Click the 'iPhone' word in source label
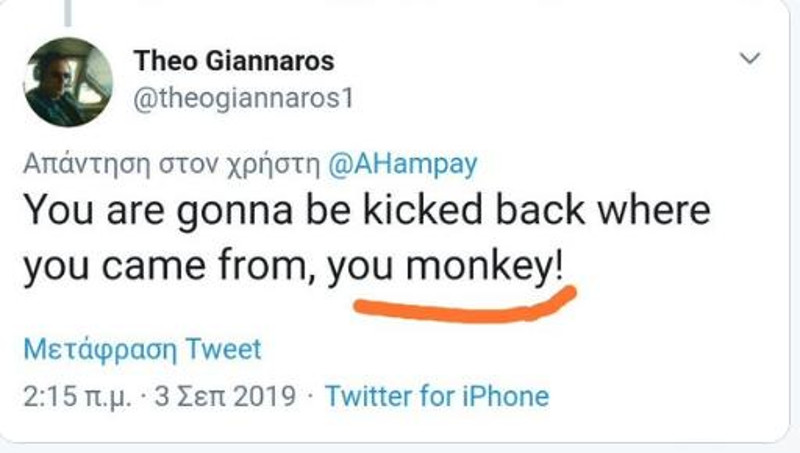This screenshot has height=453, width=800. click(x=506, y=396)
